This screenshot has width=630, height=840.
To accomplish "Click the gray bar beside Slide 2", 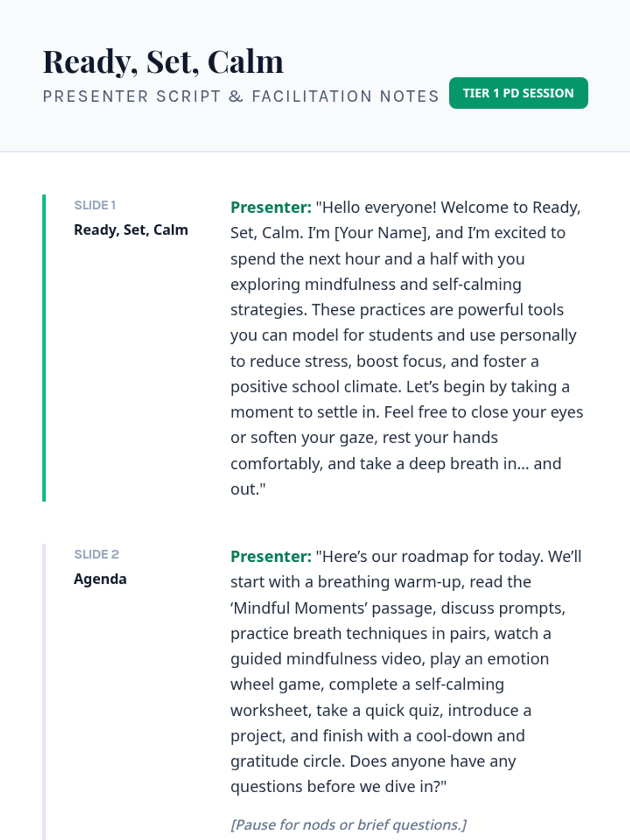I will click(x=44, y=692).
